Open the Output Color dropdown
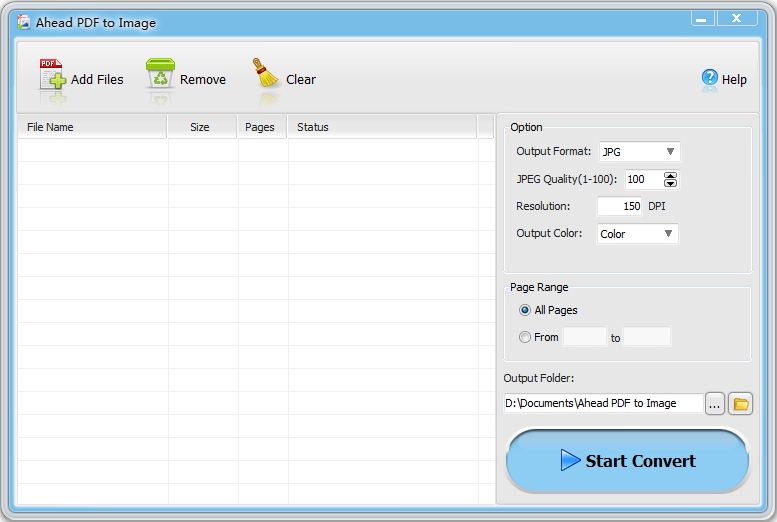 coord(638,234)
